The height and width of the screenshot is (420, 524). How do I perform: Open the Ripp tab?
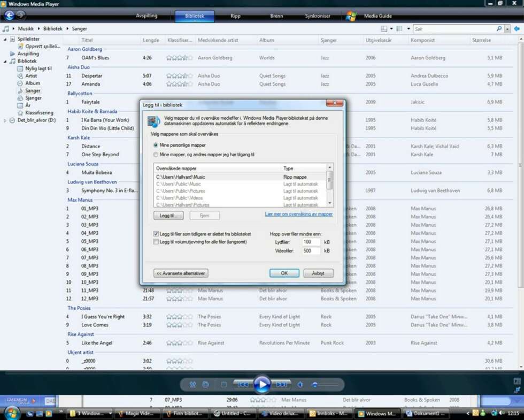pyautogui.click(x=235, y=16)
